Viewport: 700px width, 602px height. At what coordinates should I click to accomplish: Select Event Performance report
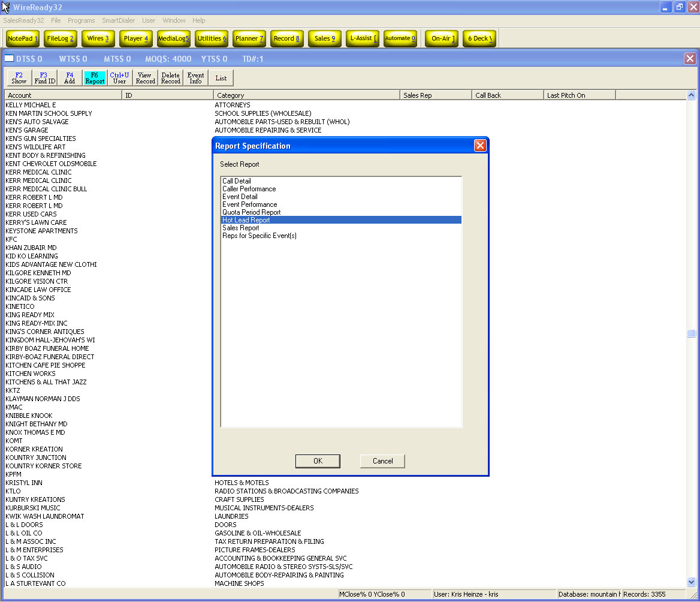click(x=342, y=204)
